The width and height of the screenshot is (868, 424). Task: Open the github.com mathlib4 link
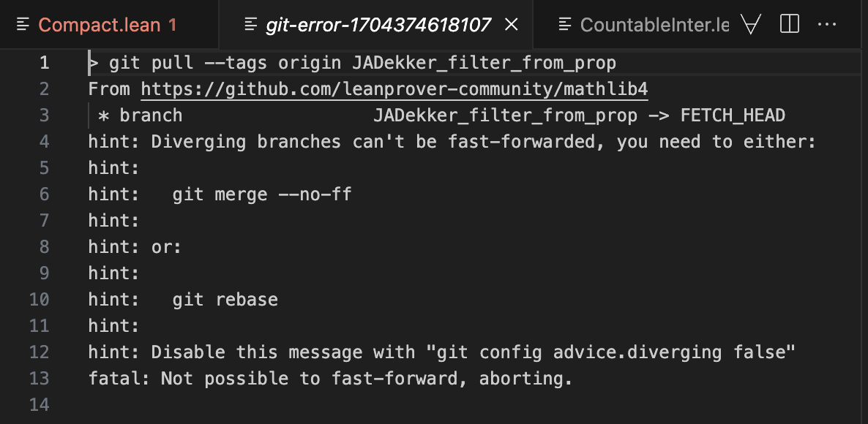coord(394,89)
